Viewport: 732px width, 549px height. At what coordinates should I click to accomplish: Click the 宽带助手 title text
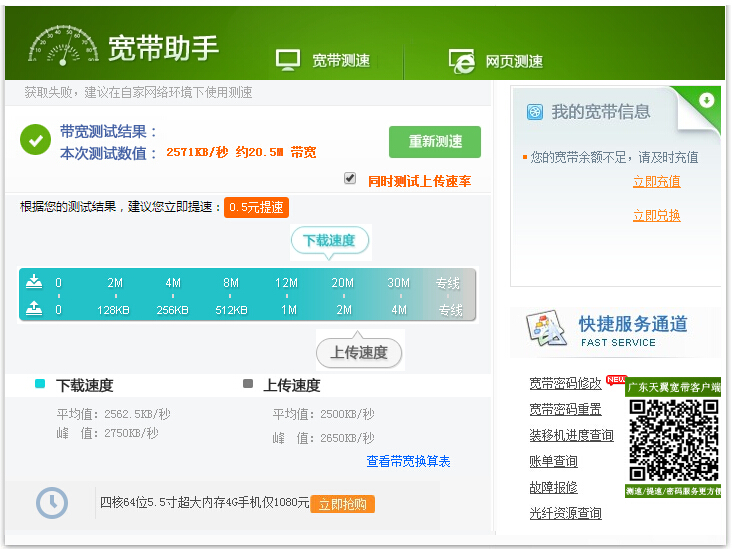tap(163, 48)
